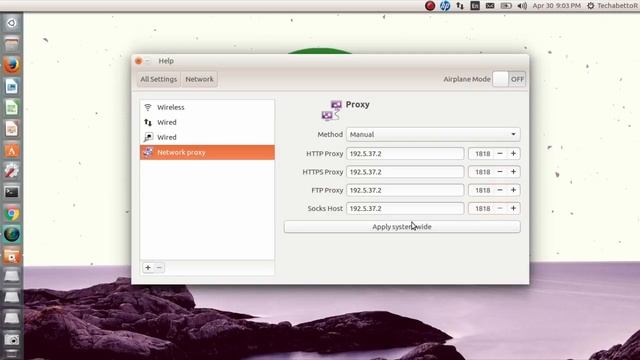Screen dimensions: 640x360
Task: Open the network indicator in top bar
Action: pos(460,6)
